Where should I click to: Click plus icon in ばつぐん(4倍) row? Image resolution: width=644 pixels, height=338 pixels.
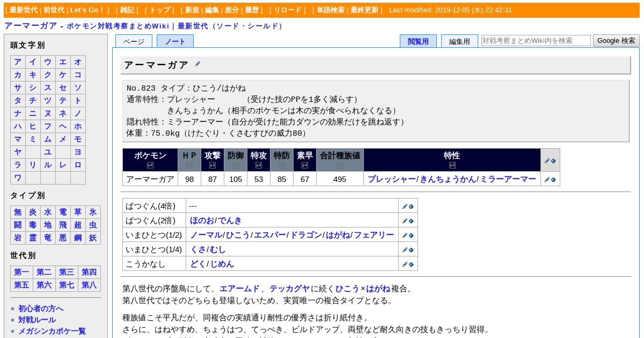[411, 206]
